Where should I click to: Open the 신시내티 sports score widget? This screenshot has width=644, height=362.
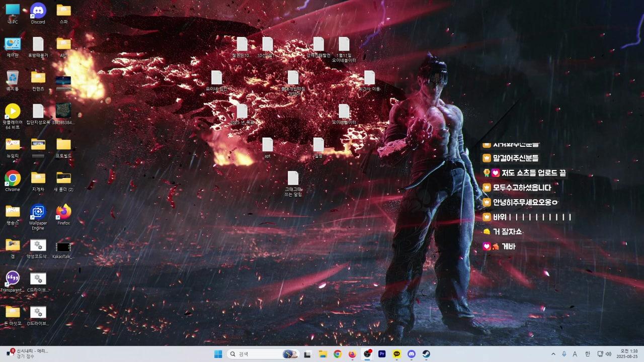pos(28,353)
